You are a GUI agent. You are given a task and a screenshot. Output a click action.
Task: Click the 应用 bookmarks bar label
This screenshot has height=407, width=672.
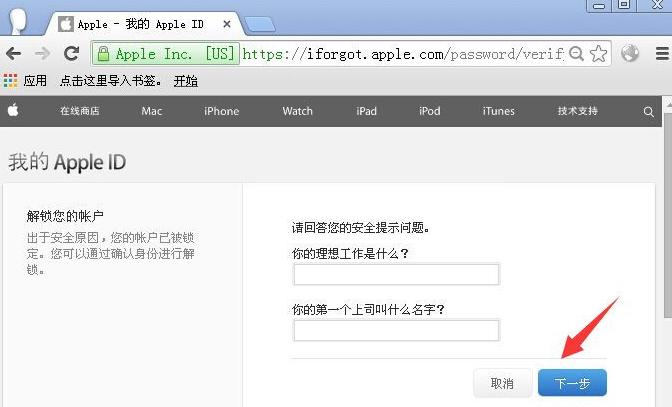[x=35, y=81]
